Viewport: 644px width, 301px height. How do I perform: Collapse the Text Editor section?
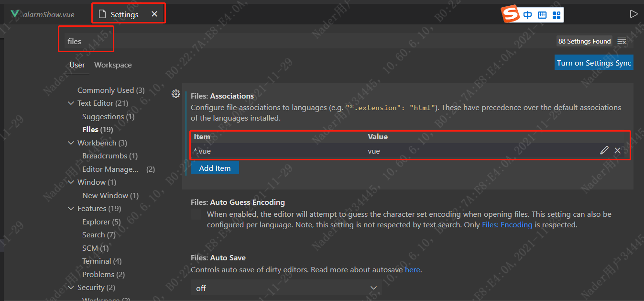(71, 103)
